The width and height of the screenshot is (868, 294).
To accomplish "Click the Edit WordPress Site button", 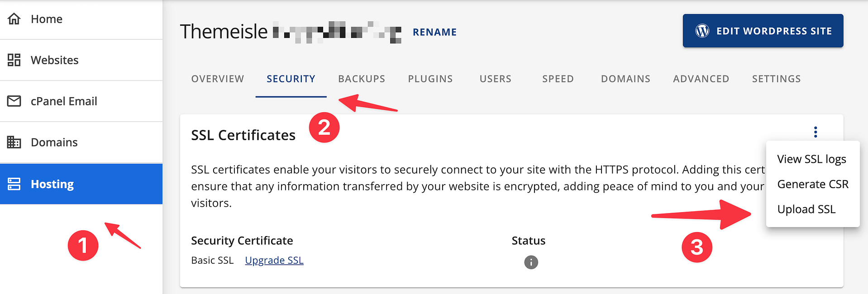I will [x=763, y=31].
